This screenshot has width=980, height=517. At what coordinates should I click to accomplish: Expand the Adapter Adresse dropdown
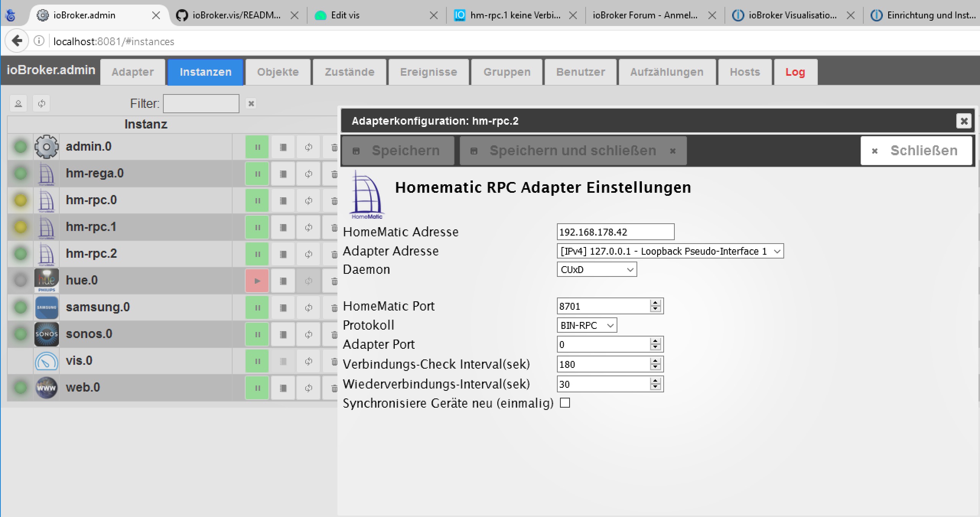click(x=670, y=251)
